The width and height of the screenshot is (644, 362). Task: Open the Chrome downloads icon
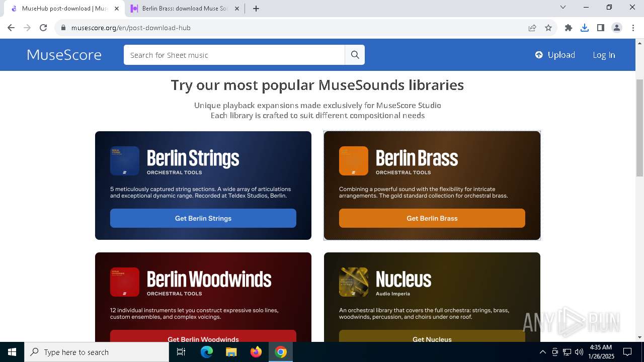[585, 28]
